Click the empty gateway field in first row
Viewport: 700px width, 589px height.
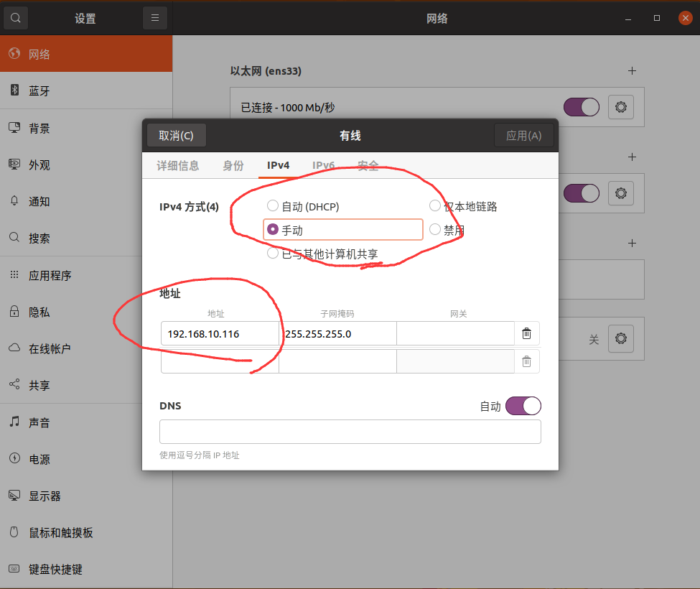point(455,333)
